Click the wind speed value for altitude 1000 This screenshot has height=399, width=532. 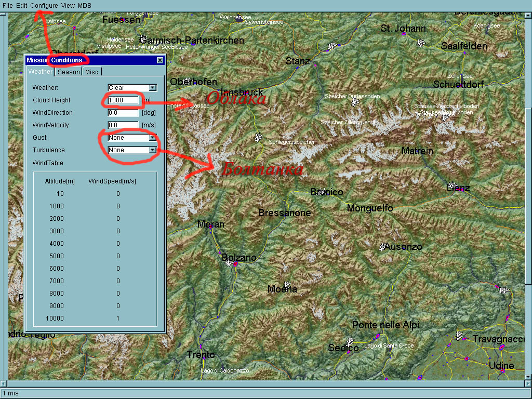(118, 206)
